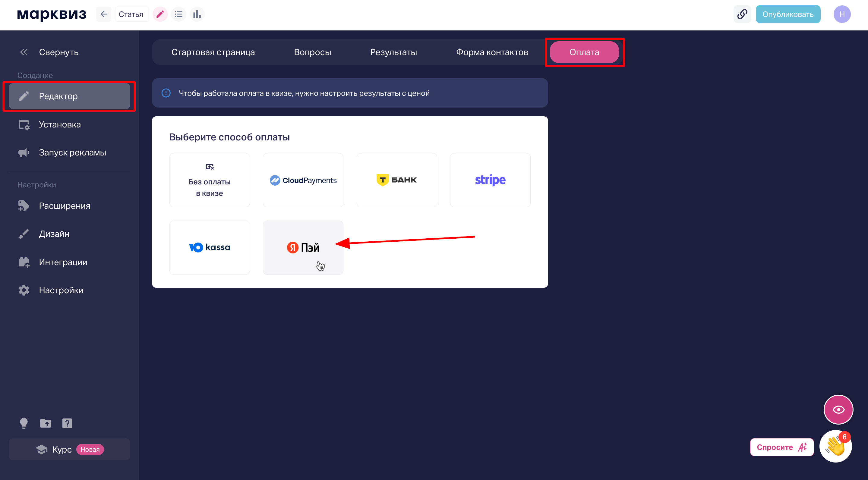868x480 pixels.
Task: Click the folder upload icon in sidebar
Action: coord(46,423)
